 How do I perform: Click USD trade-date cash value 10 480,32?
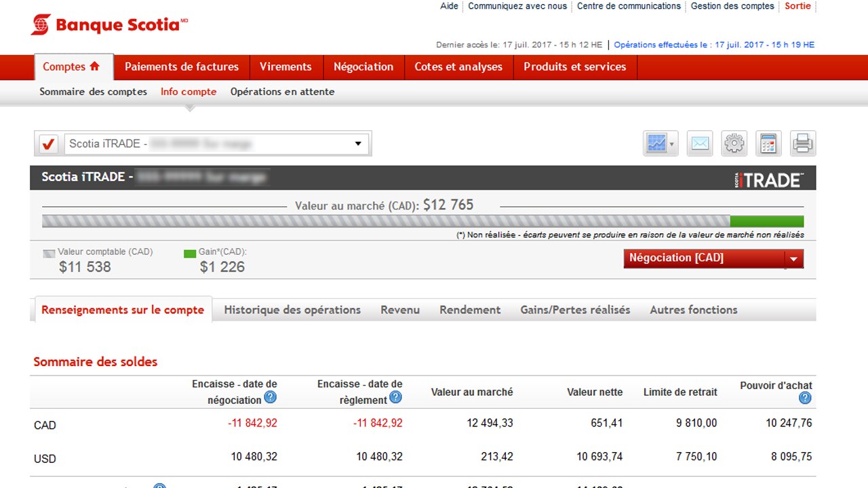pyautogui.click(x=254, y=457)
